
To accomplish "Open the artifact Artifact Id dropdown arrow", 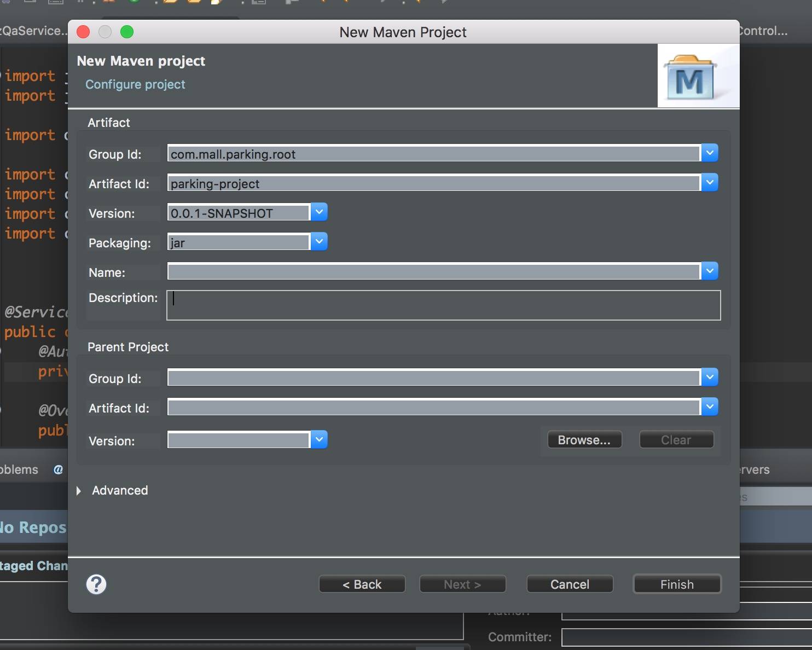I will (x=710, y=183).
